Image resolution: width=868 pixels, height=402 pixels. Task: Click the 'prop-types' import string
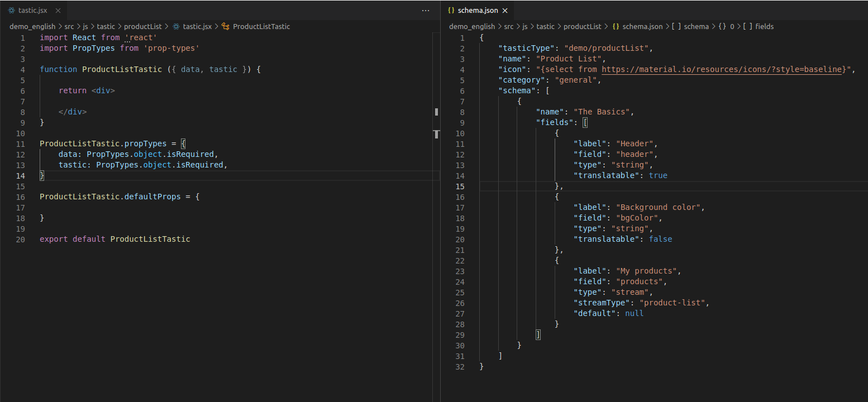(x=171, y=48)
